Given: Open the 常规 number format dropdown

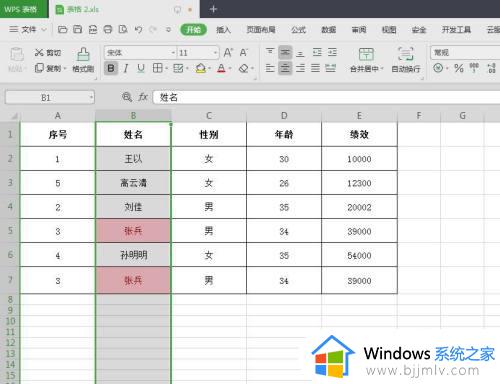Looking at the screenshot, I should 465,53.
